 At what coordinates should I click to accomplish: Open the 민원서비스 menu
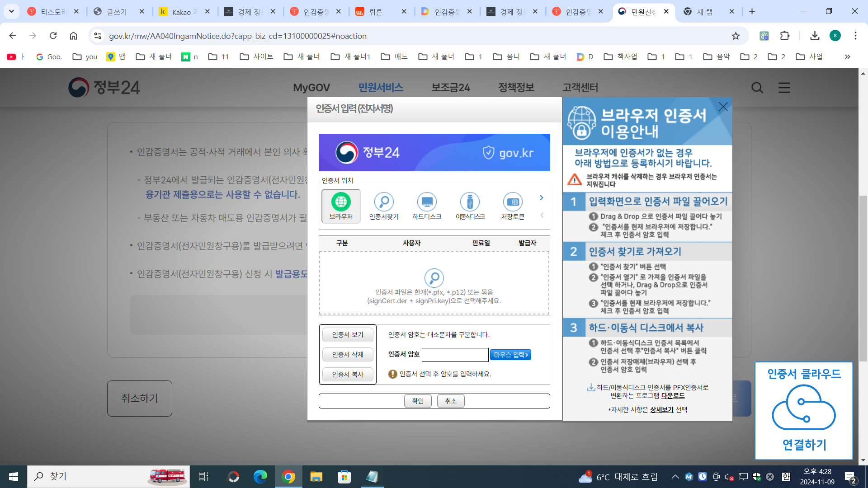381,88
